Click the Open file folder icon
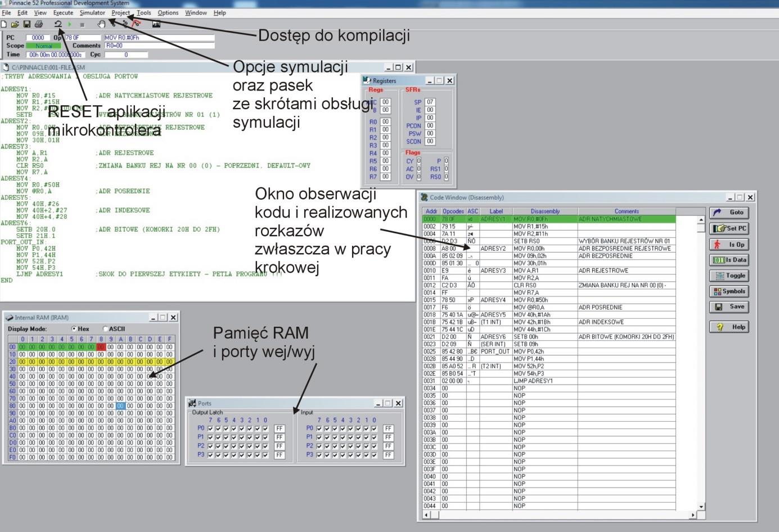The height and width of the screenshot is (532, 779). [x=15, y=24]
